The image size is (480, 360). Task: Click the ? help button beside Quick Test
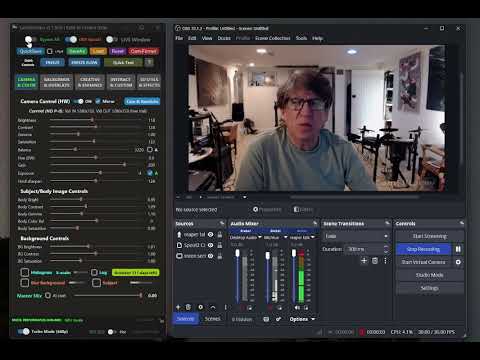click(x=149, y=62)
